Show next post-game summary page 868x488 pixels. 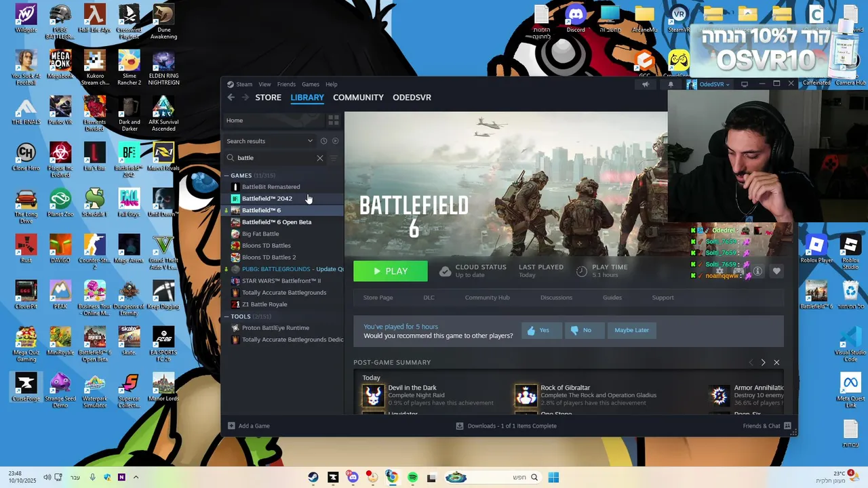point(763,363)
